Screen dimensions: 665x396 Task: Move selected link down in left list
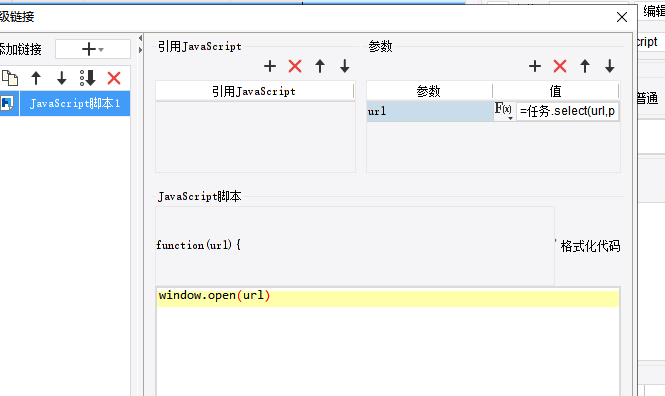click(62, 78)
